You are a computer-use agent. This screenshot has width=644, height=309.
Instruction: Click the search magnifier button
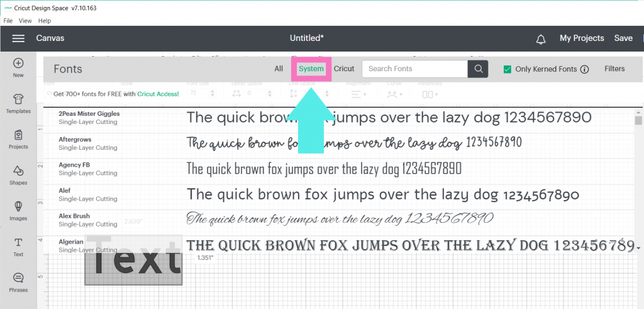478,69
